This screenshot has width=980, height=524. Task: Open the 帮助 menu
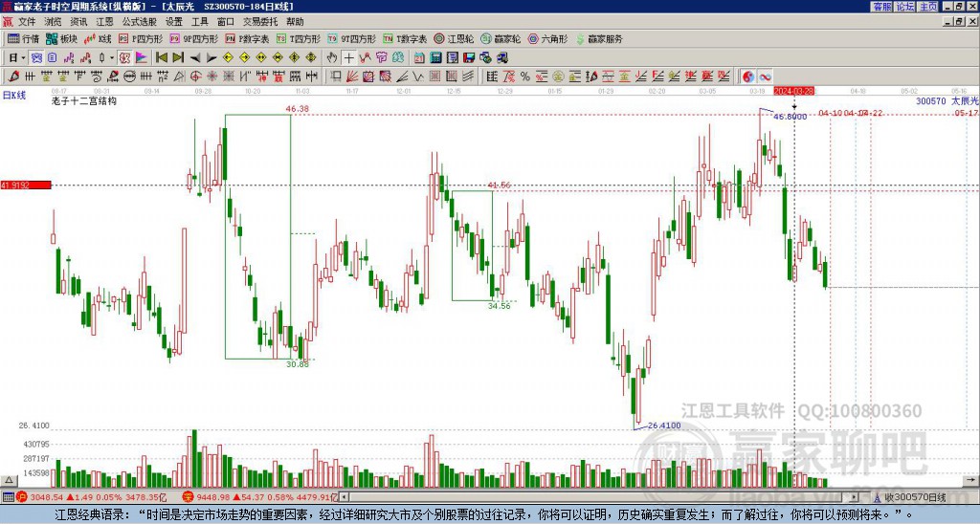point(295,22)
